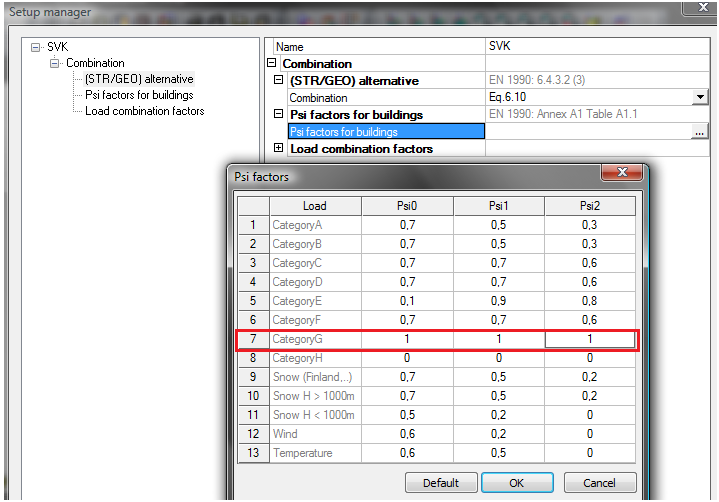Select Load combination factors tree item
The width and height of the screenshot is (719, 502).
[x=144, y=111]
